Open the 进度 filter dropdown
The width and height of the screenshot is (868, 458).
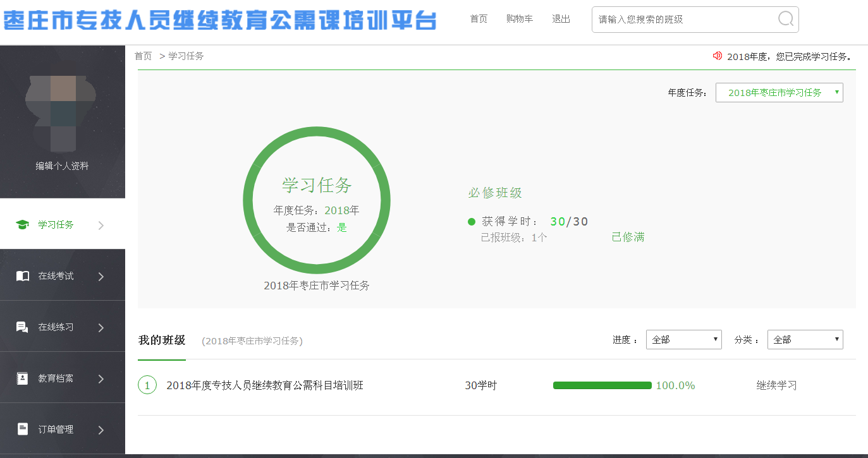pos(683,340)
